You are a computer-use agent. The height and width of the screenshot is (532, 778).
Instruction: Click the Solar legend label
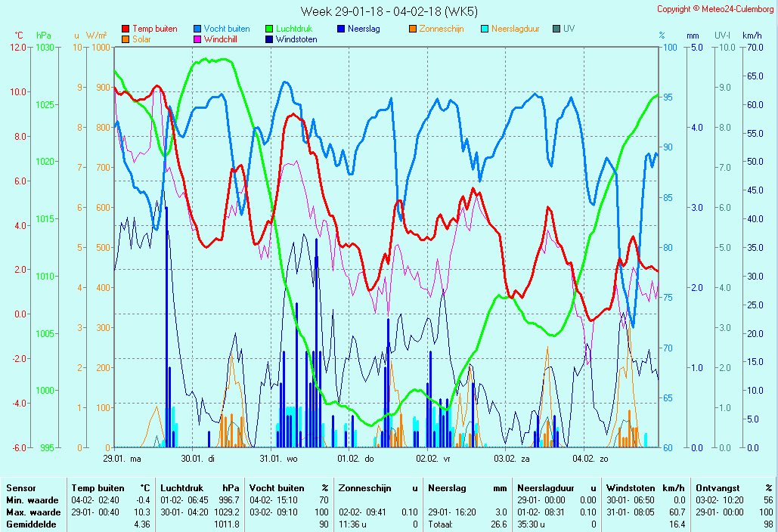pos(141,39)
